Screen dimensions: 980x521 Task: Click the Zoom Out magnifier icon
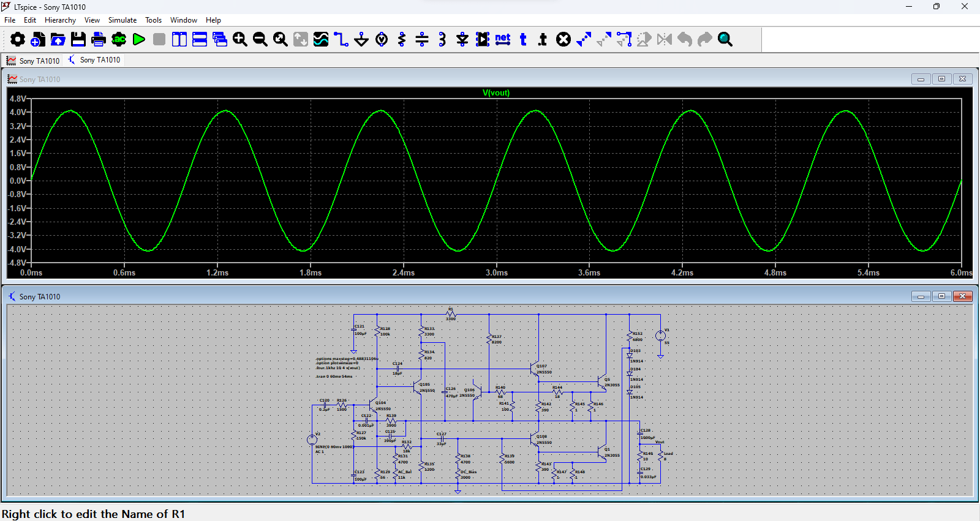(x=260, y=40)
